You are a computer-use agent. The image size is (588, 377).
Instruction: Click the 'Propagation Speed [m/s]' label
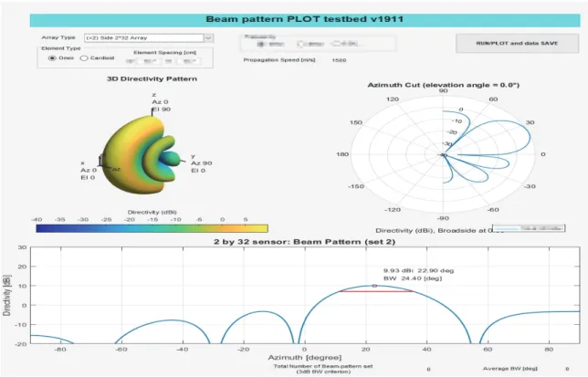[x=279, y=60]
